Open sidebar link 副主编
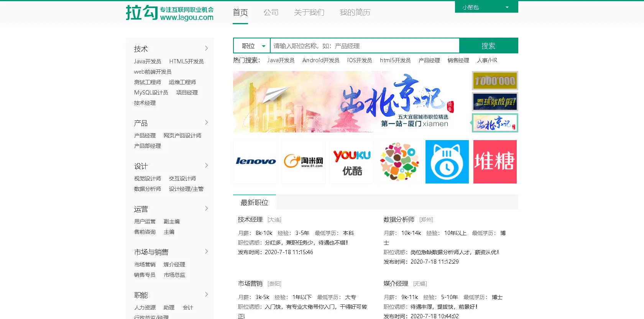Screen dimensions: 644x319 172,221
